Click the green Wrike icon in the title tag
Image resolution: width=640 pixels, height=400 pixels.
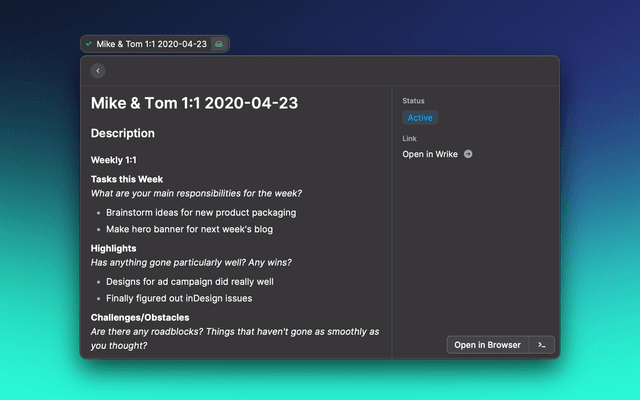click(x=219, y=44)
